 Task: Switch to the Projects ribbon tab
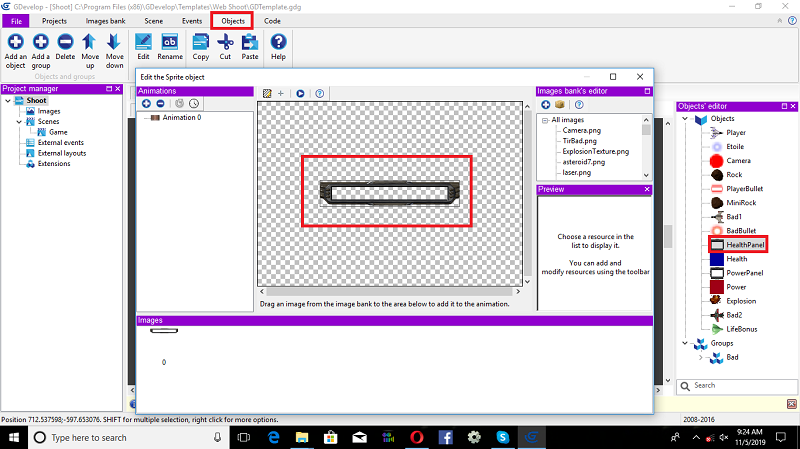coord(54,21)
